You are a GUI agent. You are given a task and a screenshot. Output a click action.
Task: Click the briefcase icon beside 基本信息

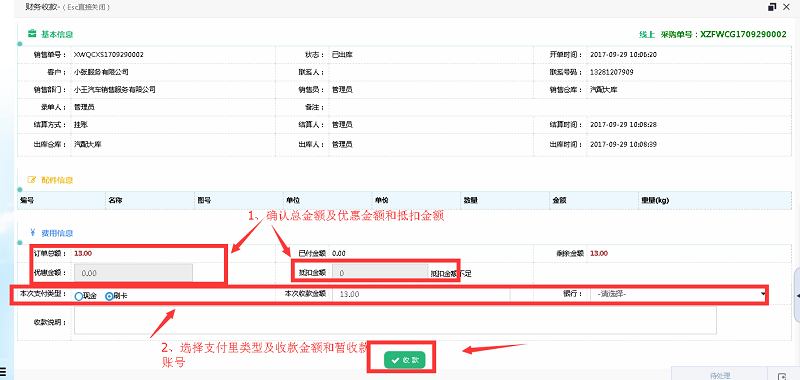32,34
